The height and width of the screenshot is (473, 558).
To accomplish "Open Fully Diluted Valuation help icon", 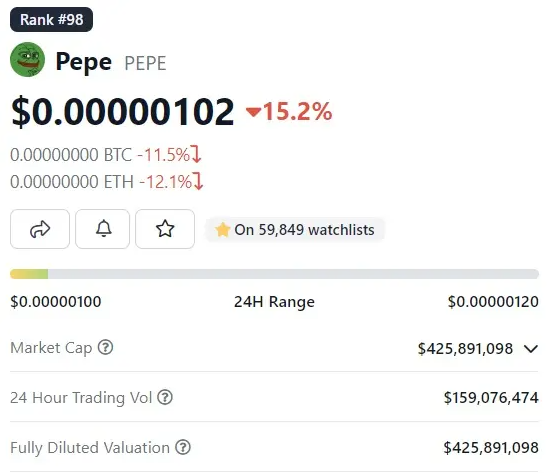I will [x=183, y=447].
